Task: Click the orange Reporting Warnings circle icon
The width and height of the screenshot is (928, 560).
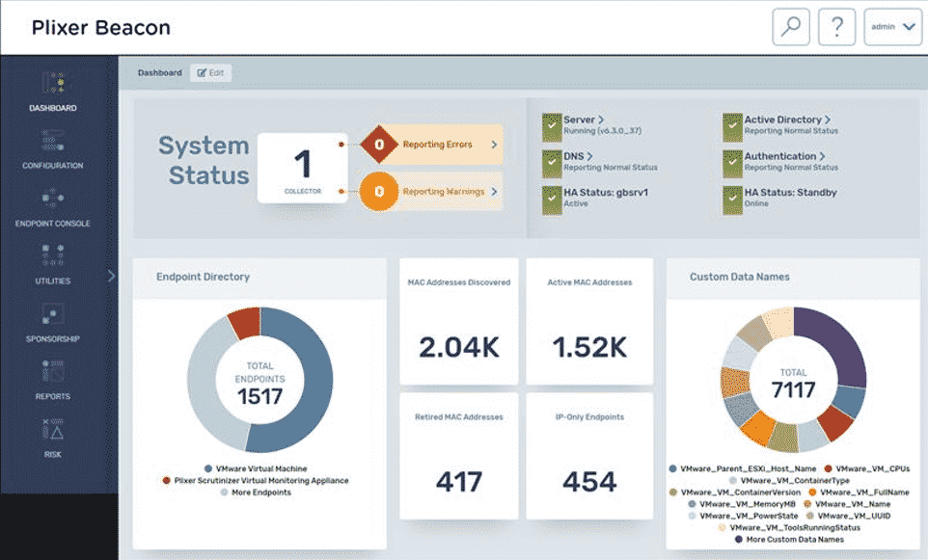Action: tap(379, 191)
